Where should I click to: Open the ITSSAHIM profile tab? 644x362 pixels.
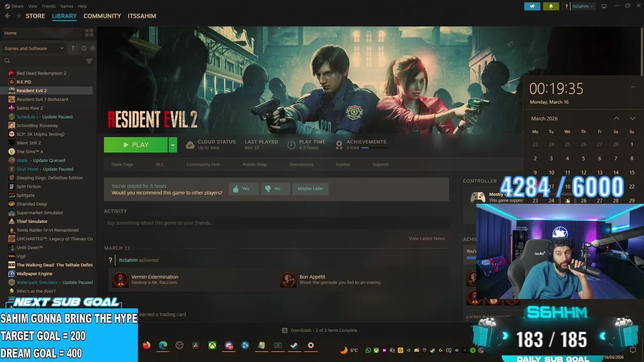pos(142,16)
